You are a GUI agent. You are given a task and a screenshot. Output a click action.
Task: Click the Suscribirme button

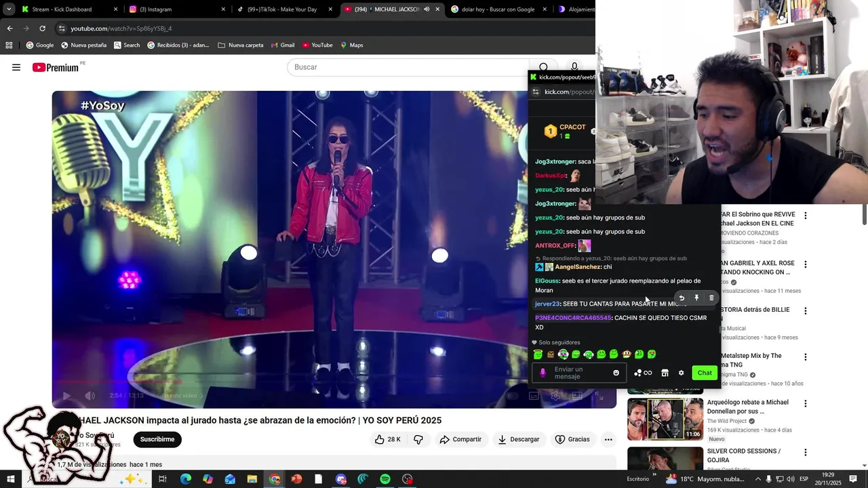(157, 439)
